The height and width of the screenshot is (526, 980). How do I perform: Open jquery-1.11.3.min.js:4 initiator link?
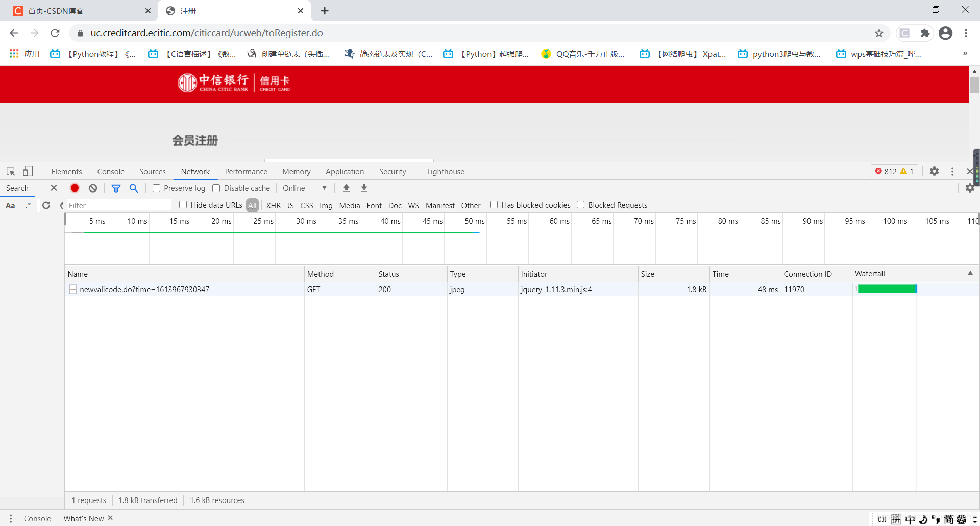tap(556, 290)
